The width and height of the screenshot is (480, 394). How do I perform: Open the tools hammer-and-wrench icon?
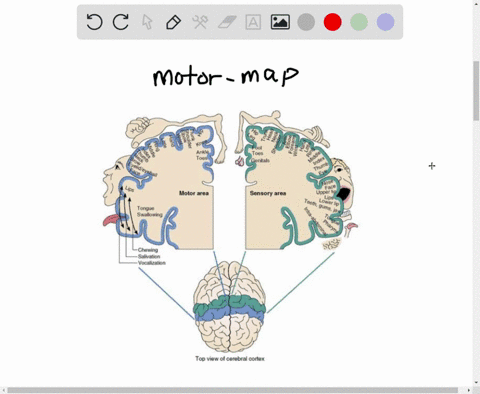pyautogui.click(x=200, y=22)
